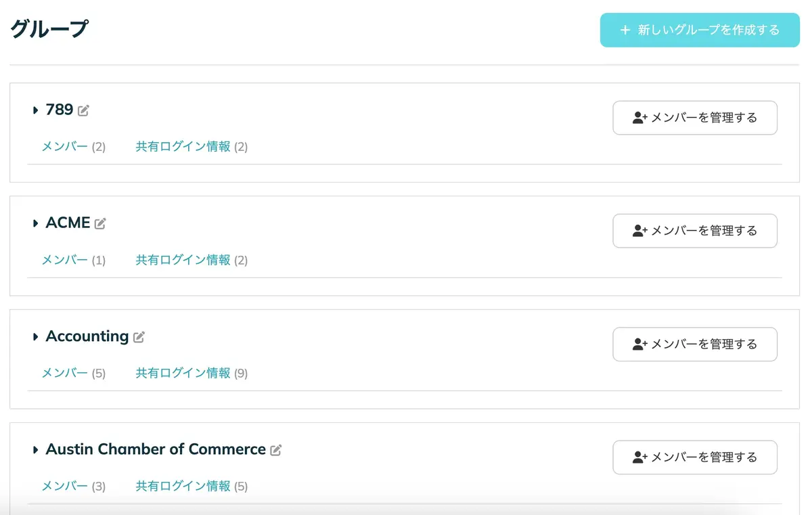Expand the ACME group disclosure arrow
Image resolution: width=812 pixels, height=515 pixels.
tap(35, 223)
